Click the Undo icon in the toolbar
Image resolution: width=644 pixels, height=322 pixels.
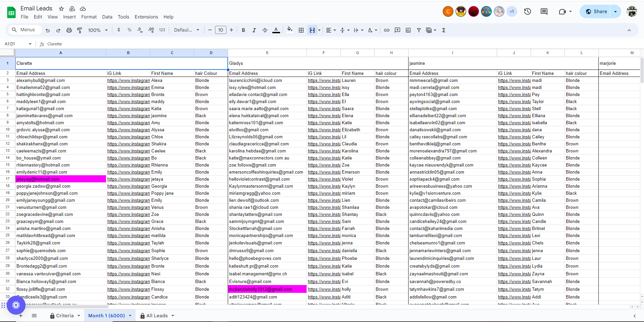pyautogui.click(x=48, y=30)
